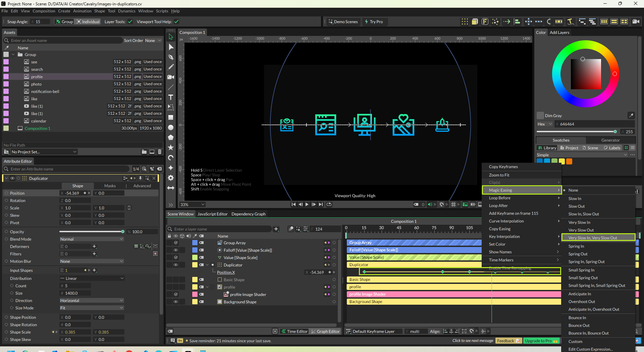Click the Camera tool icon
Viewport: 644px width, 352px height.
click(x=171, y=77)
